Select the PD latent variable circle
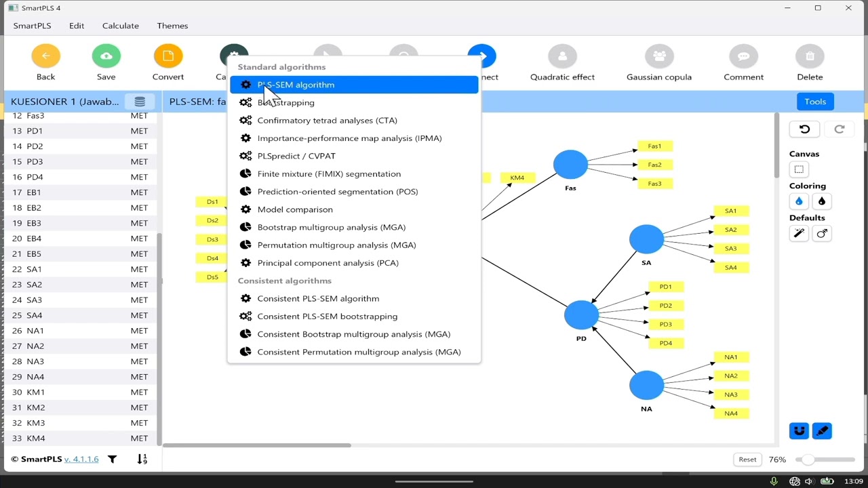The width and height of the screenshot is (868, 488). (582, 315)
